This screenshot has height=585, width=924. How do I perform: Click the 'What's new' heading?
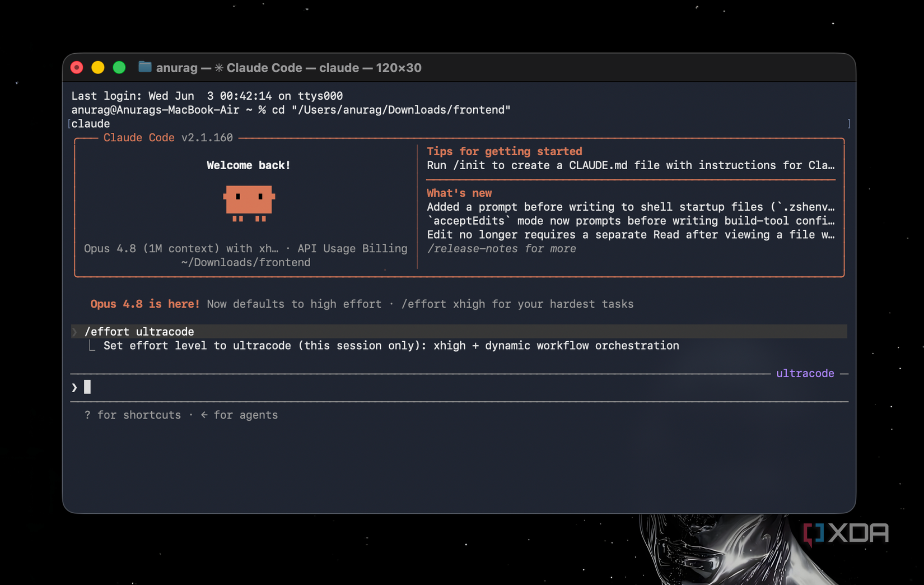(x=459, y=193)
